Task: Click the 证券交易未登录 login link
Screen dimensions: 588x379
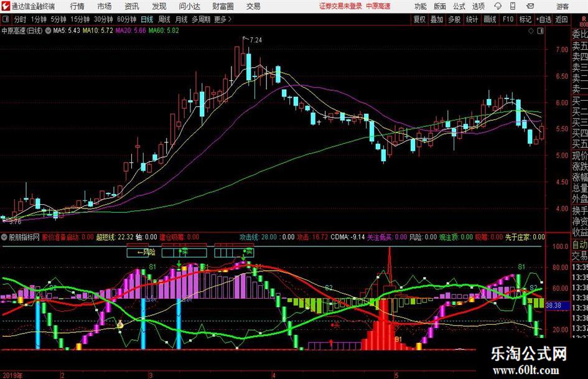Action: click(340, 6)
